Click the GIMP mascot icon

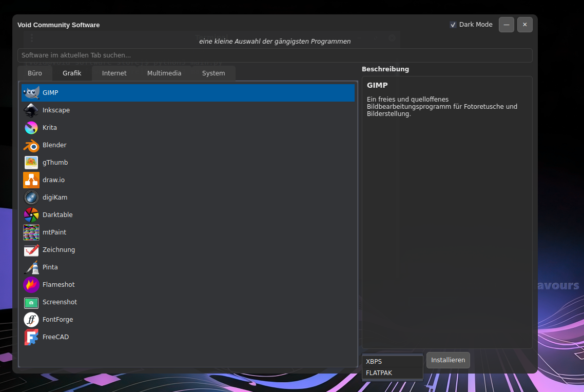coord(31,93)
